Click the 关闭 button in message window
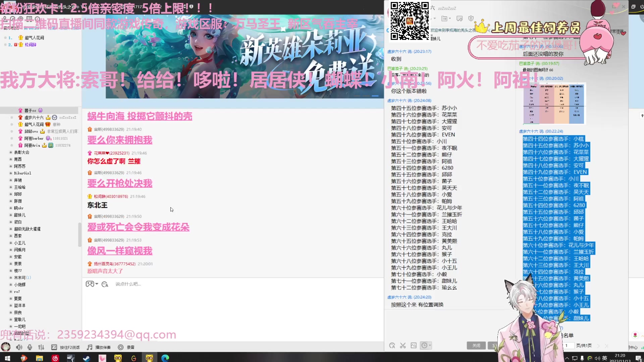644x362 pixels. [x=476, y=346]
